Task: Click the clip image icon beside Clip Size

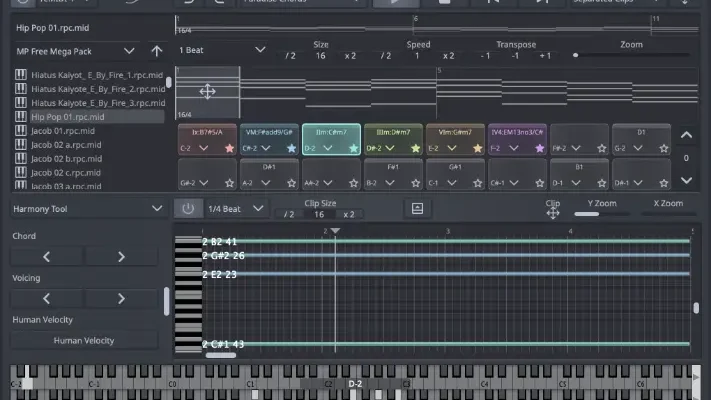Action: tap(416, 208)
